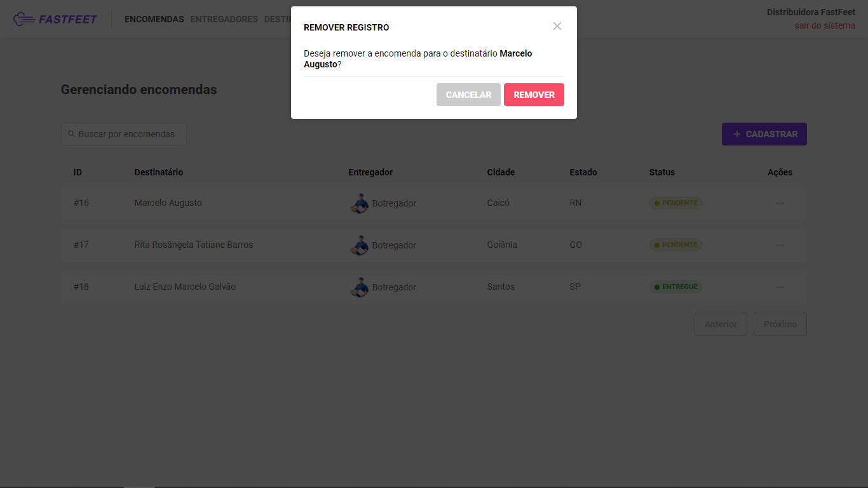The image size is (868, 488).
Task: Click Botregador avatar in Marcelo Augusto row
Action: click(x=359, y=203)
